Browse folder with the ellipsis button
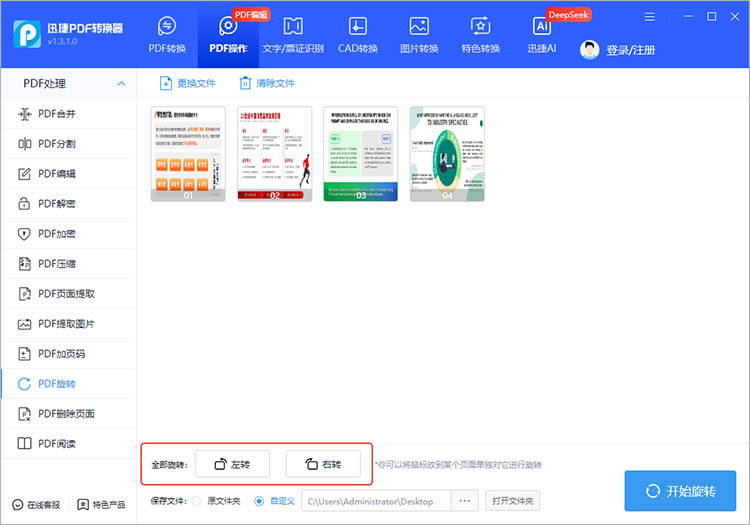The width and height of the screenshot is (750, 525). (464, 501)
